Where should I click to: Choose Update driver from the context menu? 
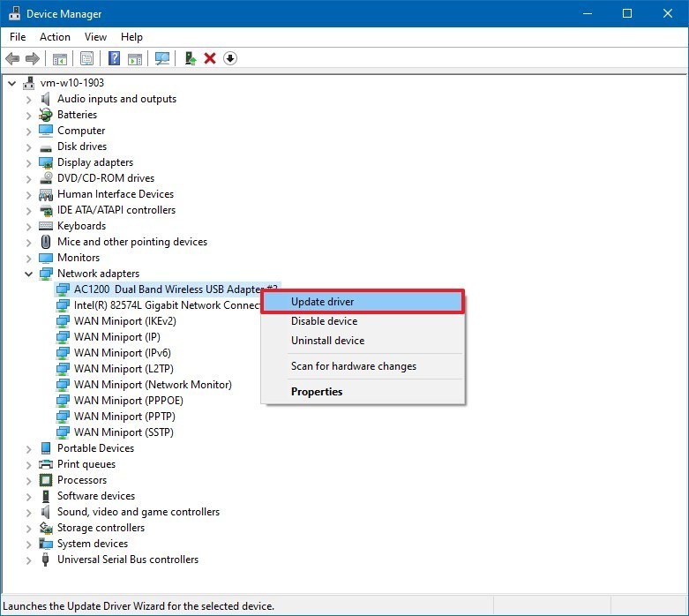[322, 302]
